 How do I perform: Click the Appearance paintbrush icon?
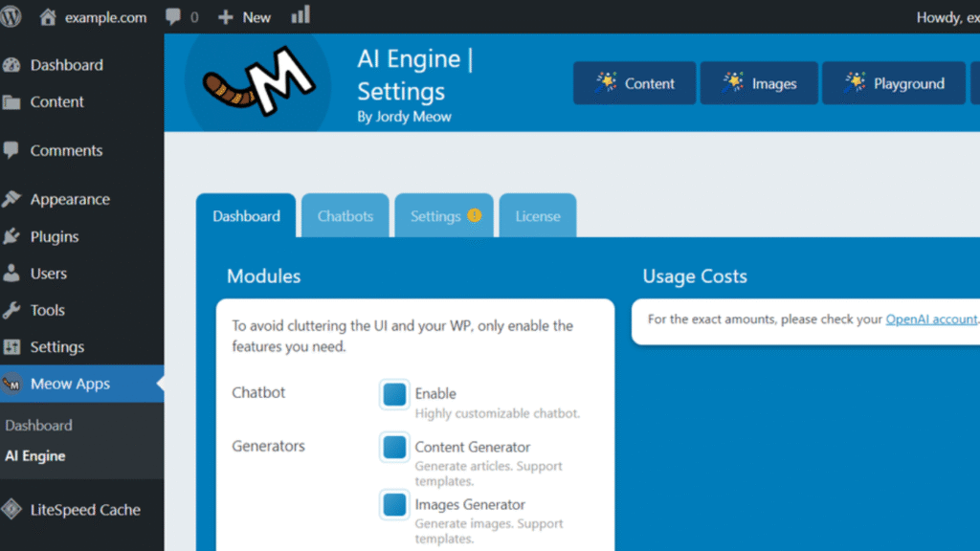11,199
